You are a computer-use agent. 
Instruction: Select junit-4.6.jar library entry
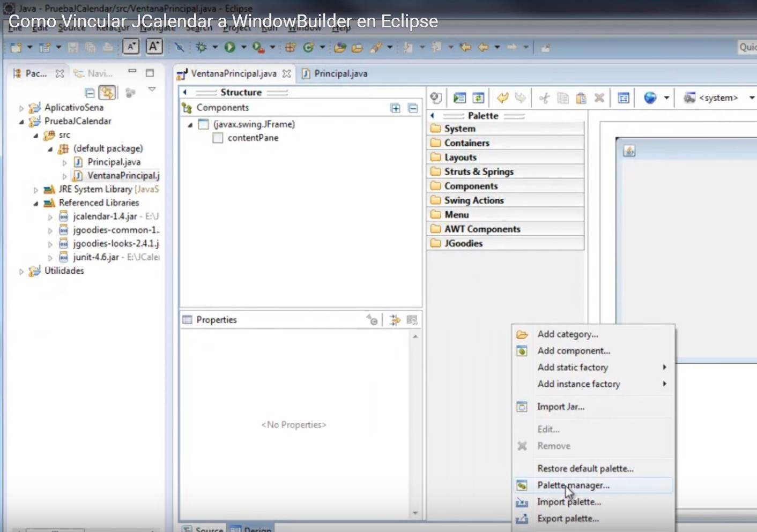click(97, 257)
